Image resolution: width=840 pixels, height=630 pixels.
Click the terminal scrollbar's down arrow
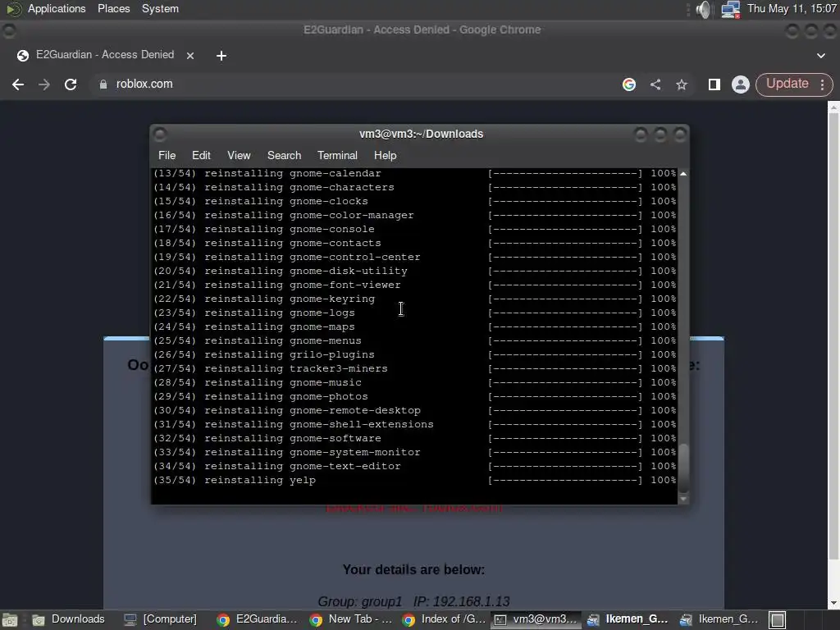point(683,499)
